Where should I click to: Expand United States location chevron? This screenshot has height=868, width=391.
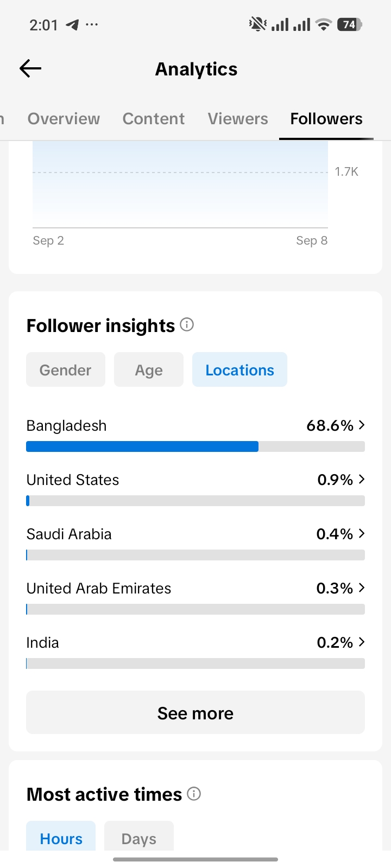(x=362, y=480)
